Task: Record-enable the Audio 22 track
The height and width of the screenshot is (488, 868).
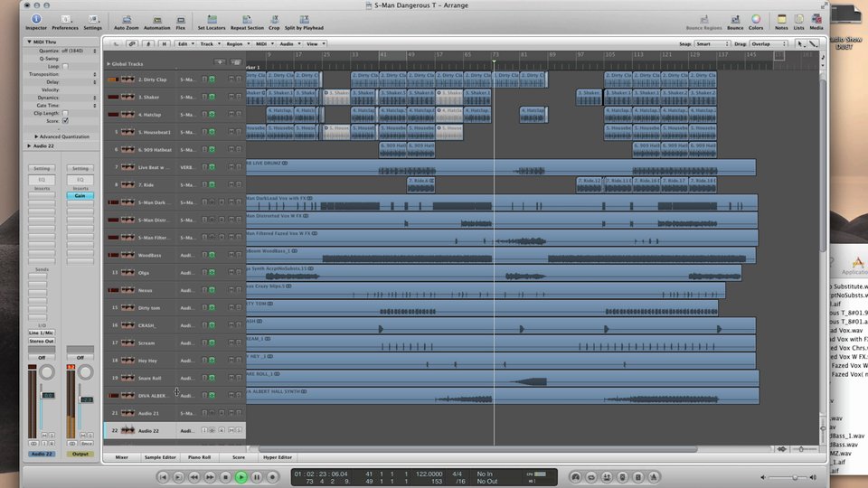Action: click(x=222, y=430)
